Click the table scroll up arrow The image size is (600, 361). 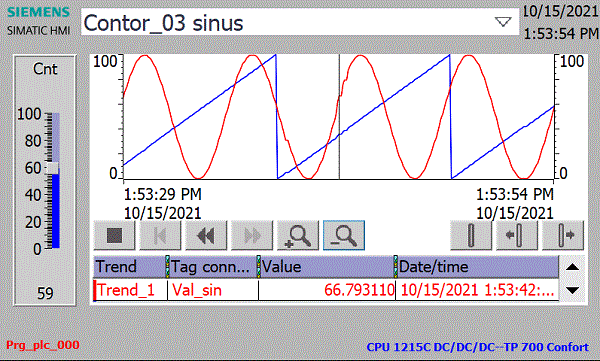[572, 267]
